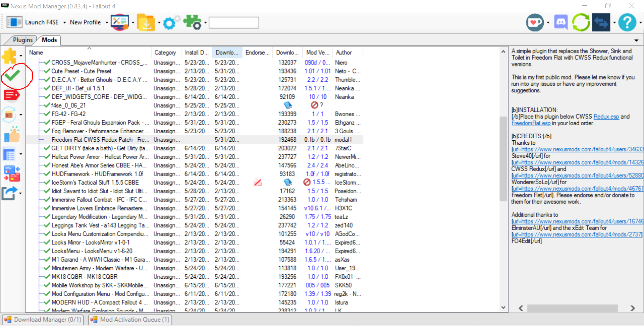Click the thumbs-up endorse icon
Viewport: 644px width, 326px height.
12,135
